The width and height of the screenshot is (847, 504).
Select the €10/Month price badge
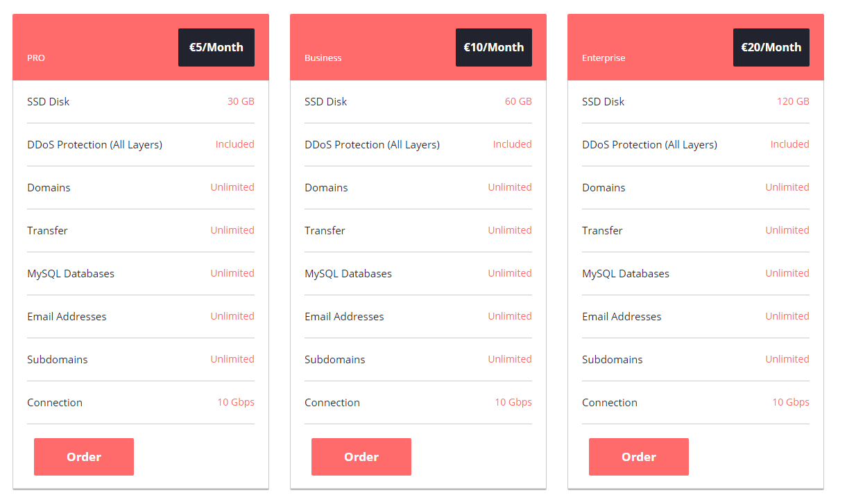pos(494,47)
